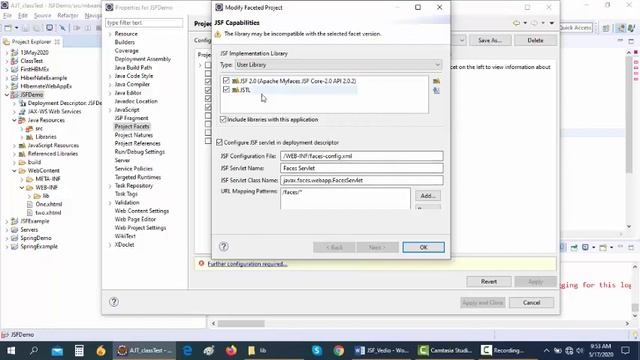Open Google Chrome from taskbar
Image resolution: width=640 pixels, height=360 pixels.
pyautogui.click(x=338, y=350)
